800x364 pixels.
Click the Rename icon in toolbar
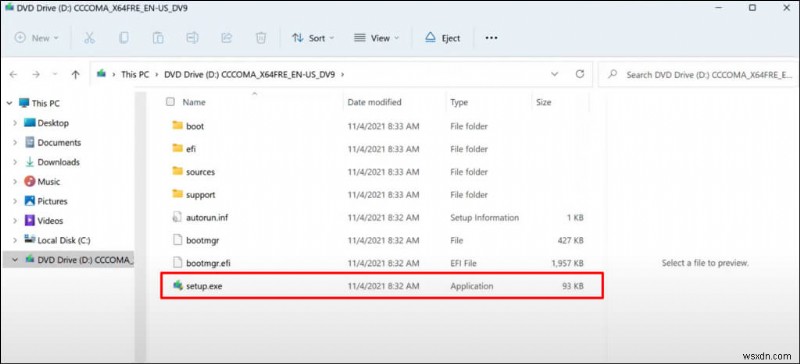pyautogui.click(x=192, y=38)
